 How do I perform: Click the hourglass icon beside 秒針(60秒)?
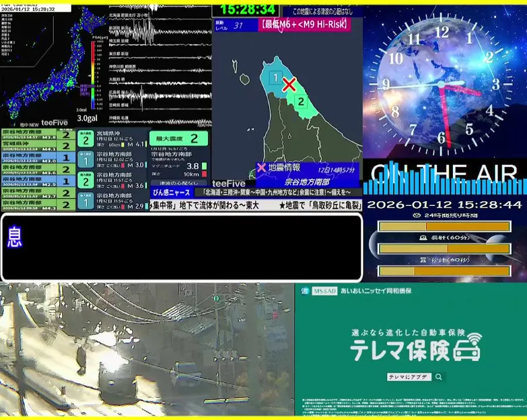coord(423,260)
